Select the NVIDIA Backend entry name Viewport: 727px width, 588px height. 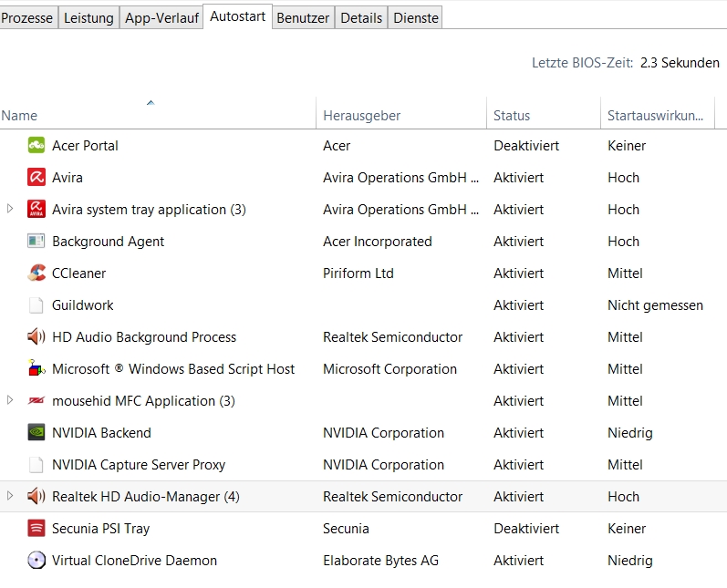point(101,432)
